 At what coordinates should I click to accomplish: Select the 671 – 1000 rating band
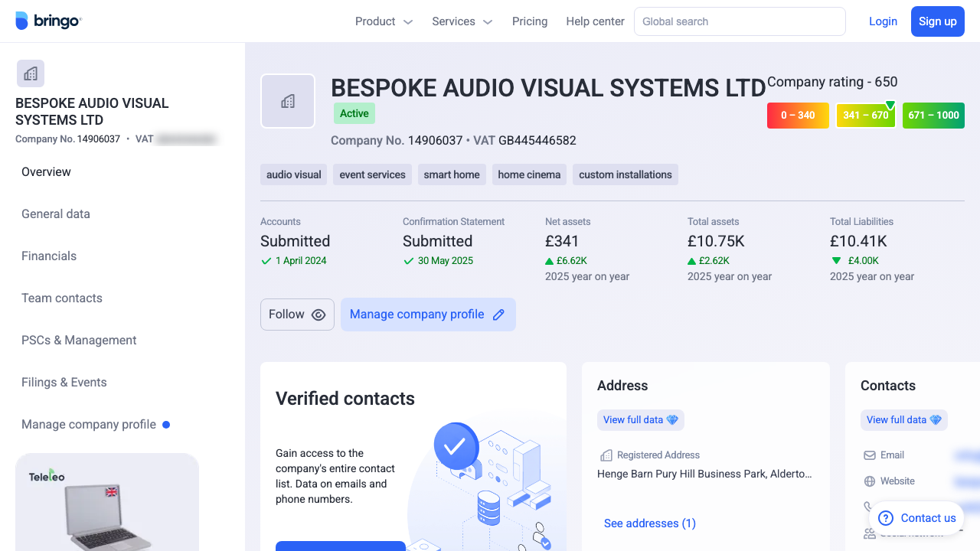click(933, 116)
